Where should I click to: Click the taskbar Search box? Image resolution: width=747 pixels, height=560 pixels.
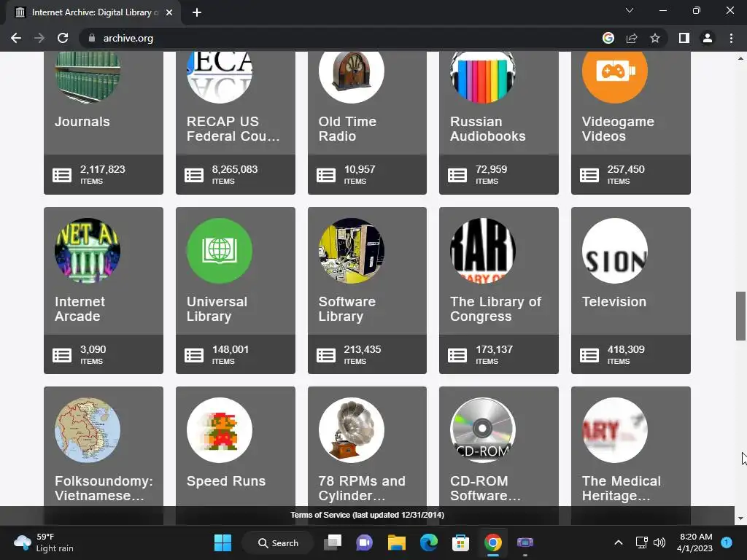[278, 542]
